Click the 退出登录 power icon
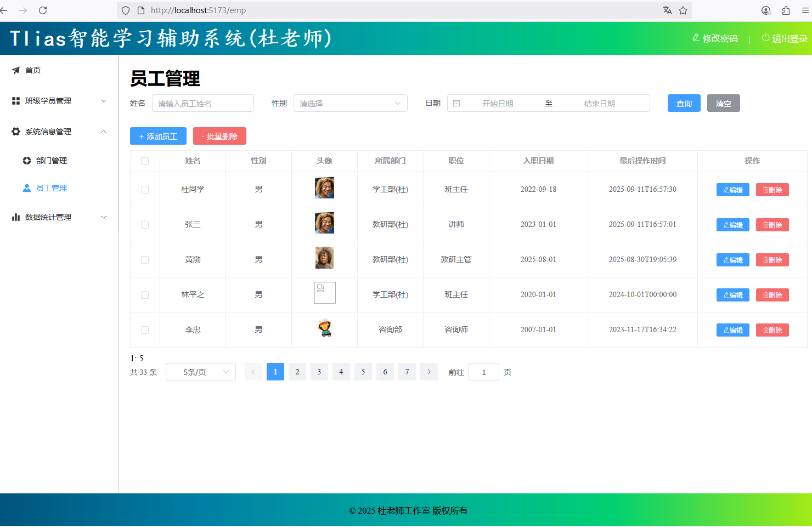Viewport: 812px width, 529px height. tap(765, 38)
